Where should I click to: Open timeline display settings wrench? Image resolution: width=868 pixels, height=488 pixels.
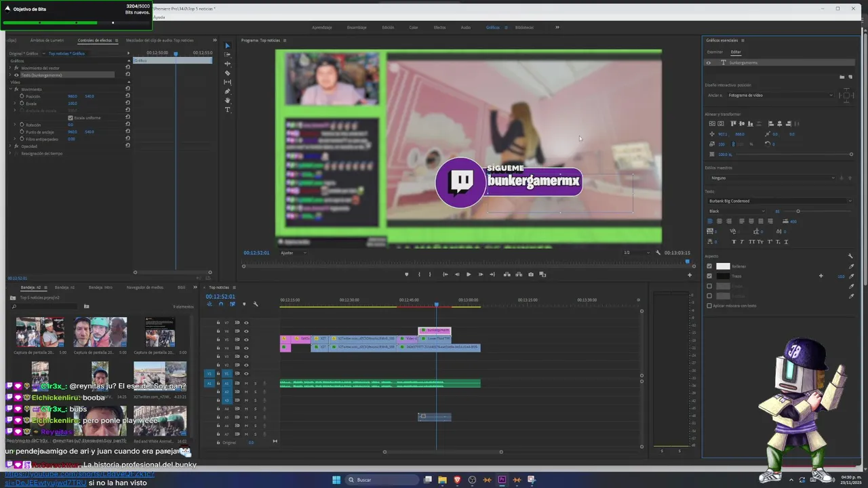pos(256,304)
